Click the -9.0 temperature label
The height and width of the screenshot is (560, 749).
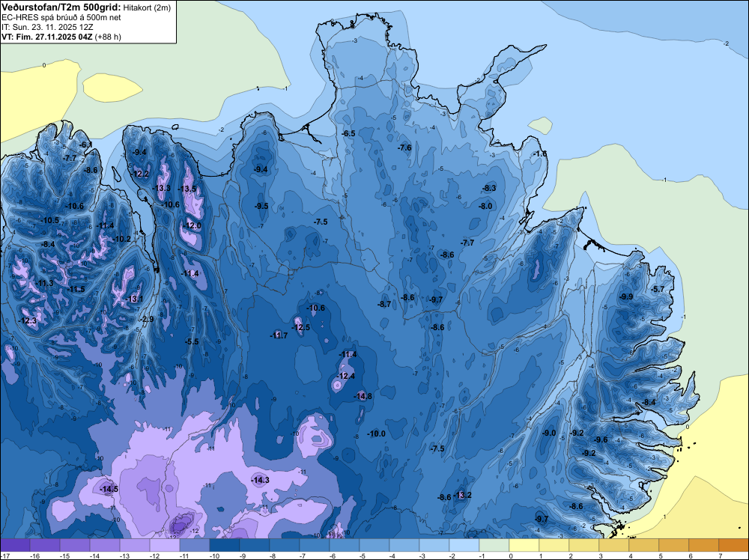pos(549,433)
